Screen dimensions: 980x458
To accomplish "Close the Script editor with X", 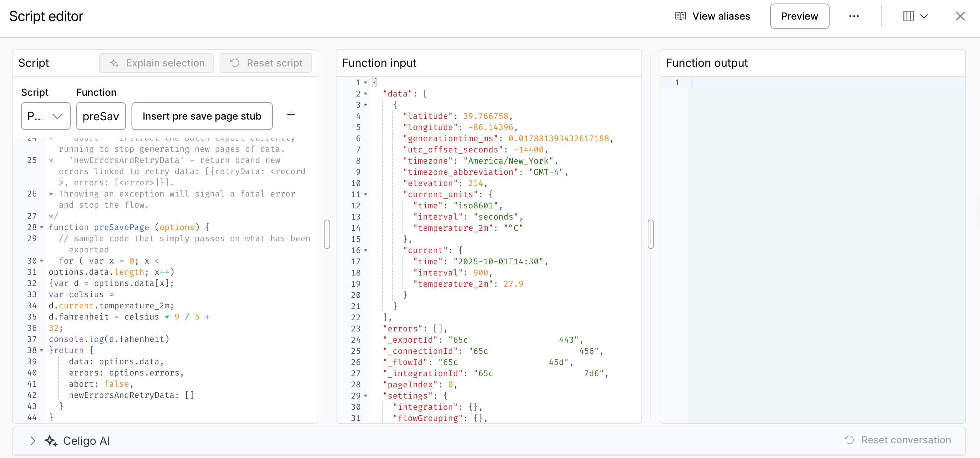I will pos(960,16).
